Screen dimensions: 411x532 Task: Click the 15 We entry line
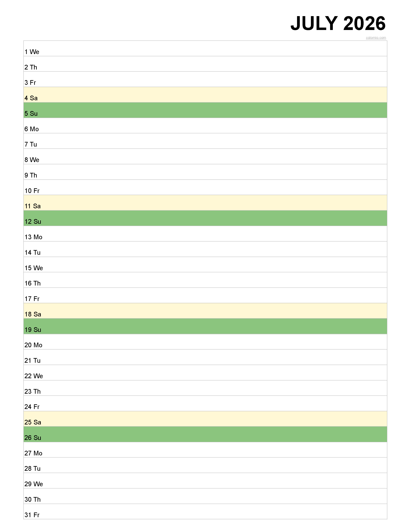[x=205, y=265]
